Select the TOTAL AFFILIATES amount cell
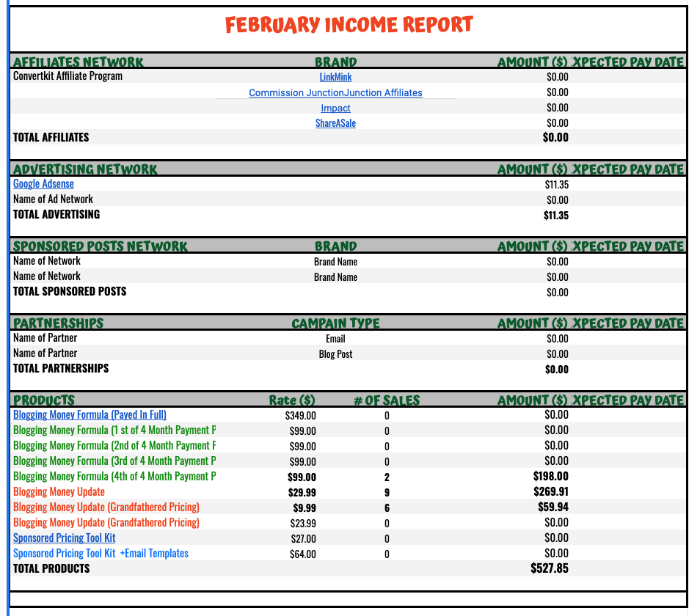This screenshot has width=700, height=616. click(556, 137)
